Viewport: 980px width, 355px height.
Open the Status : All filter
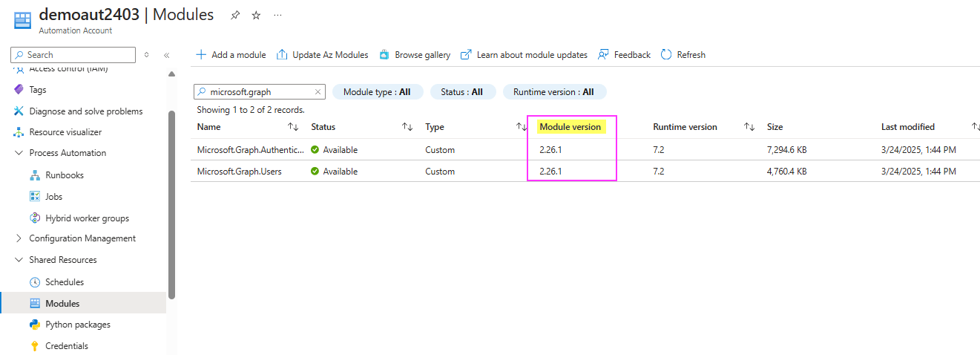point(461,92)
